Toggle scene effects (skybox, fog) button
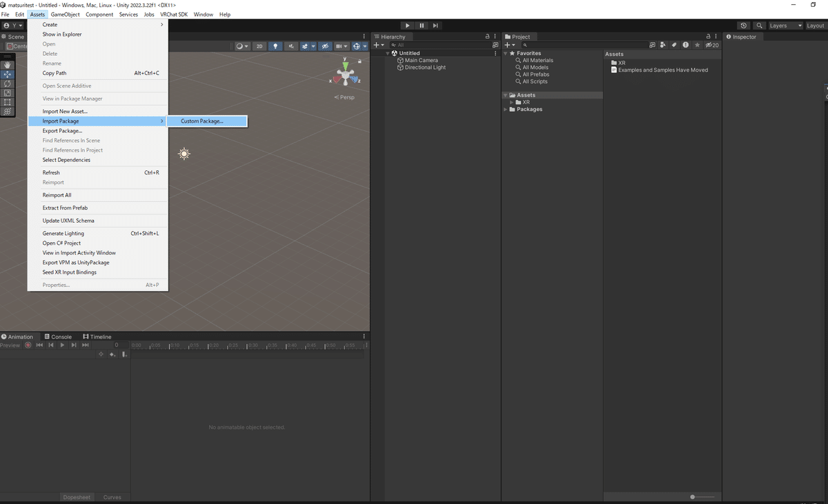 pos(305,46)
